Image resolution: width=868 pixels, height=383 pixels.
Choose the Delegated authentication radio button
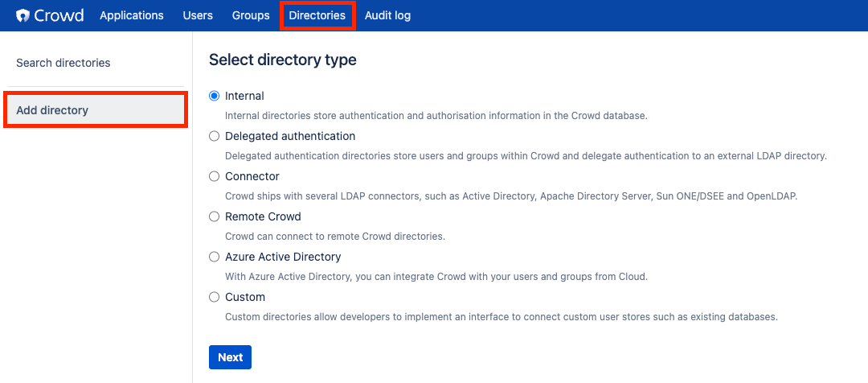[215, 136]
